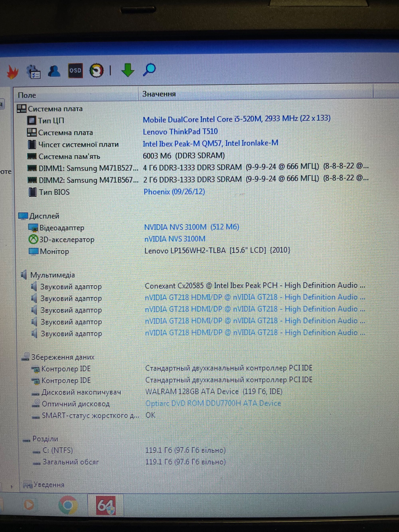Open Google Chrome from the taskbar
This screenshot has width=399, height=532.
(x=68, y=505)
